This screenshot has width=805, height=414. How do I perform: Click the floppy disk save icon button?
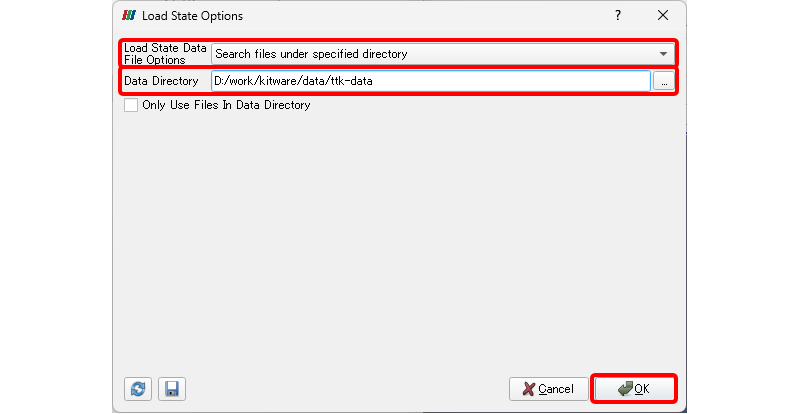172,388
